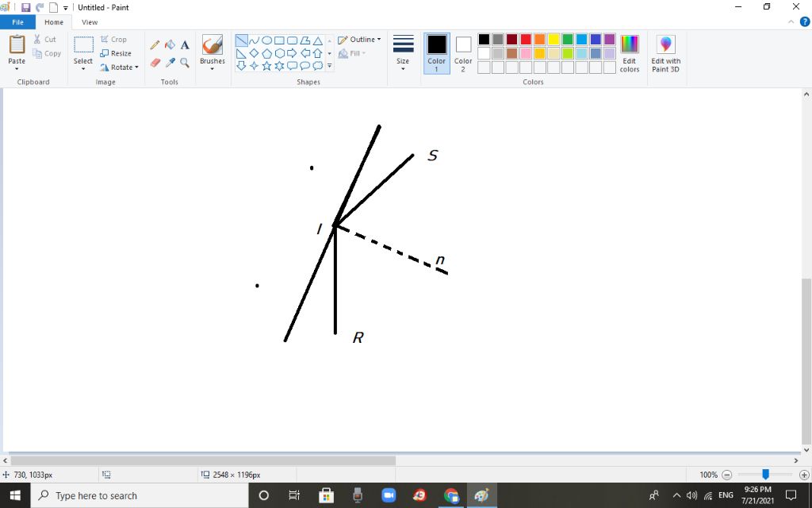Click the horizontal scrollbar thumb
This screenshot has height=508, width=812.
coord(203,461)
